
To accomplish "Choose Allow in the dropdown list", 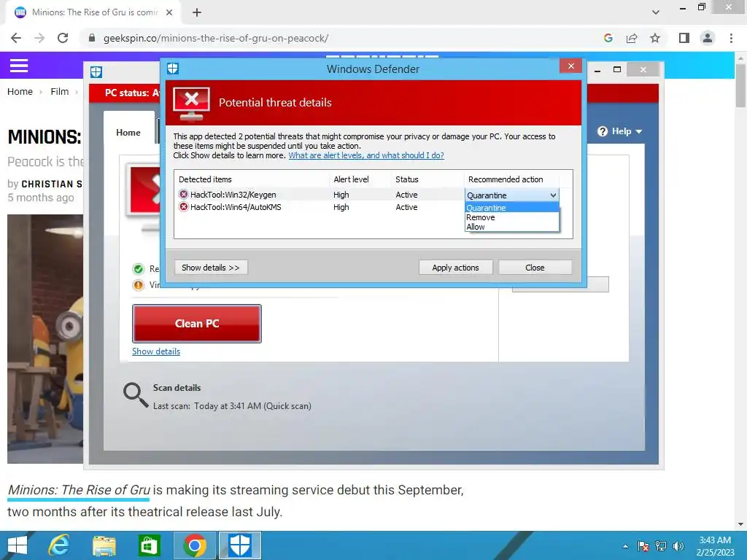I will [x=511, y=227].
